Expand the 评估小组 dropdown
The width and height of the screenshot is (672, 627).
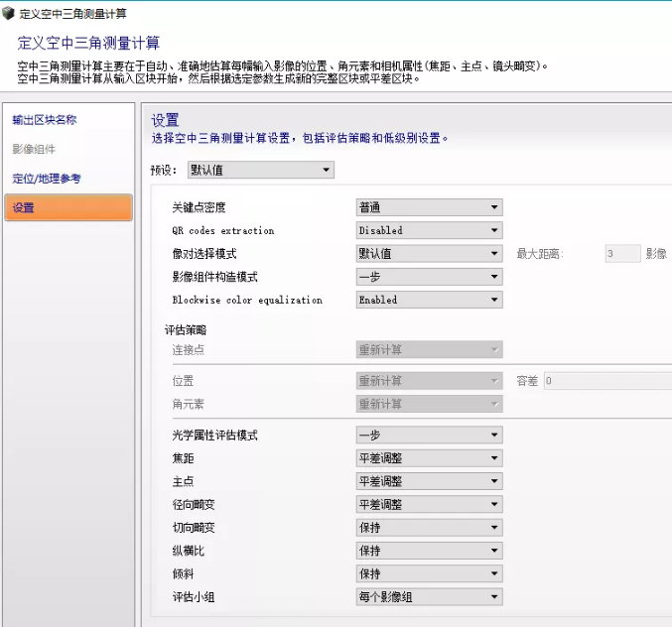tap(429, 597)
